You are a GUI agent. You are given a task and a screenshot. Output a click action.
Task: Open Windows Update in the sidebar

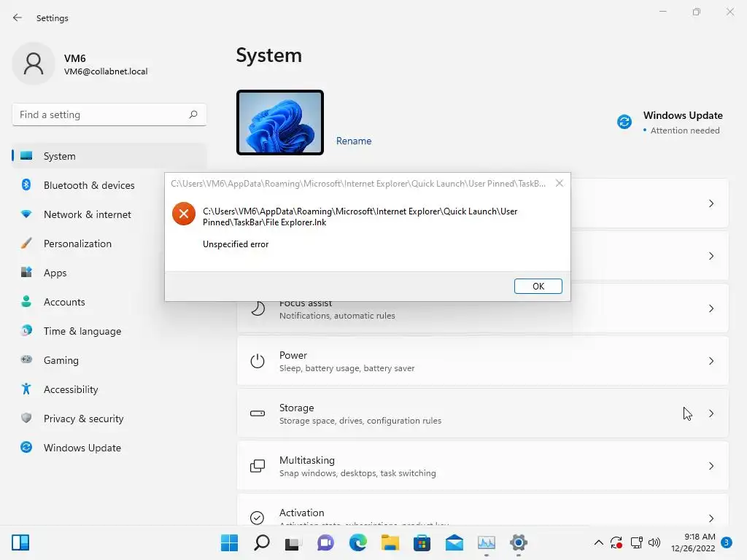tap(109, 448)
